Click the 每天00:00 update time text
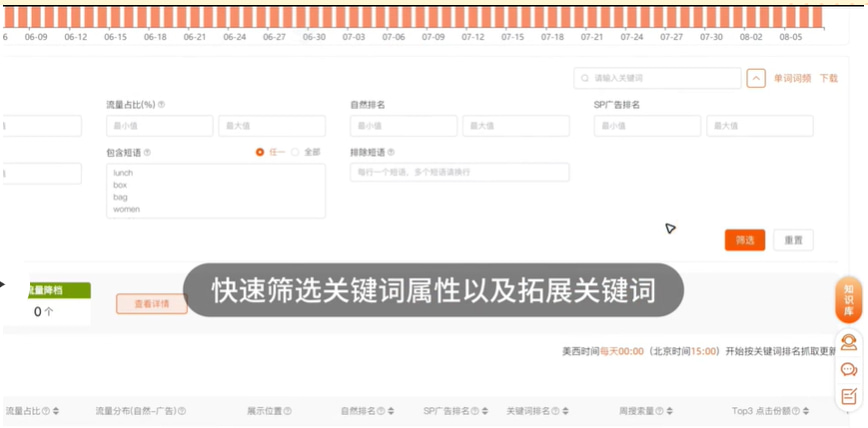The height and width of the screenshot is (428, 868). coord(622,352)
